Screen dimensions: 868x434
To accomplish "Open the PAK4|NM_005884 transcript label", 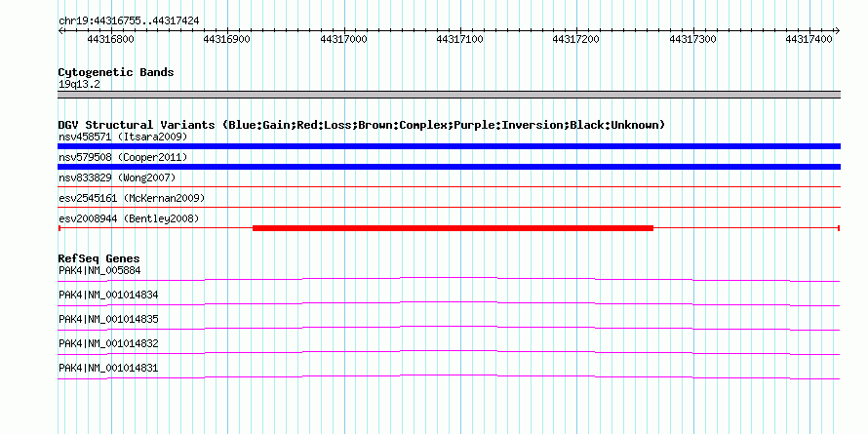I will [99, 271].
